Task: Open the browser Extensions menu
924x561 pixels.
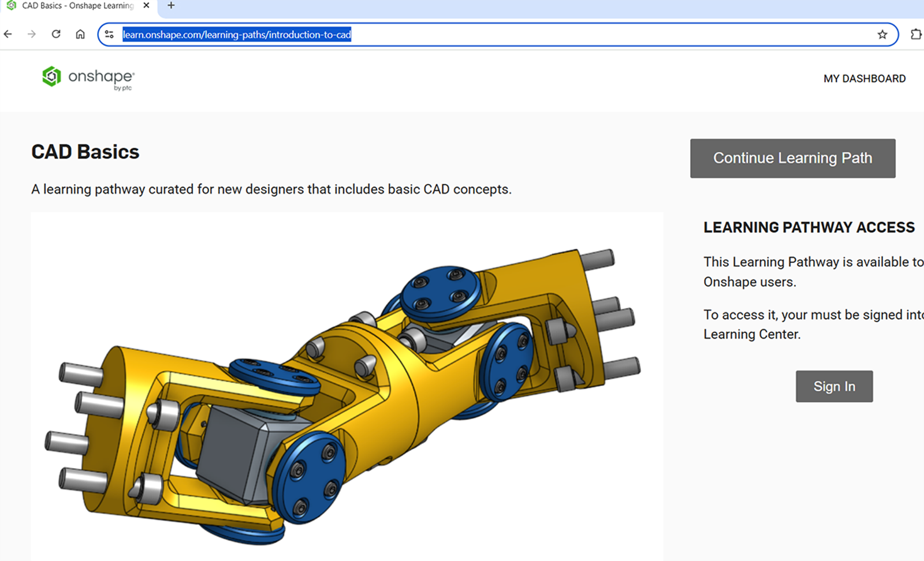Action: pyautogui.click(x=916, y=34)
